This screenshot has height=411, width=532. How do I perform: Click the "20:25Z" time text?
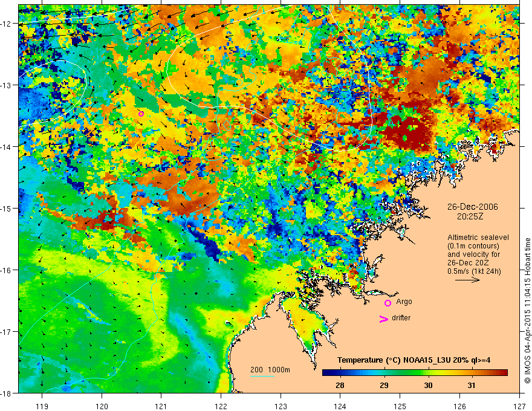[470, 216]
